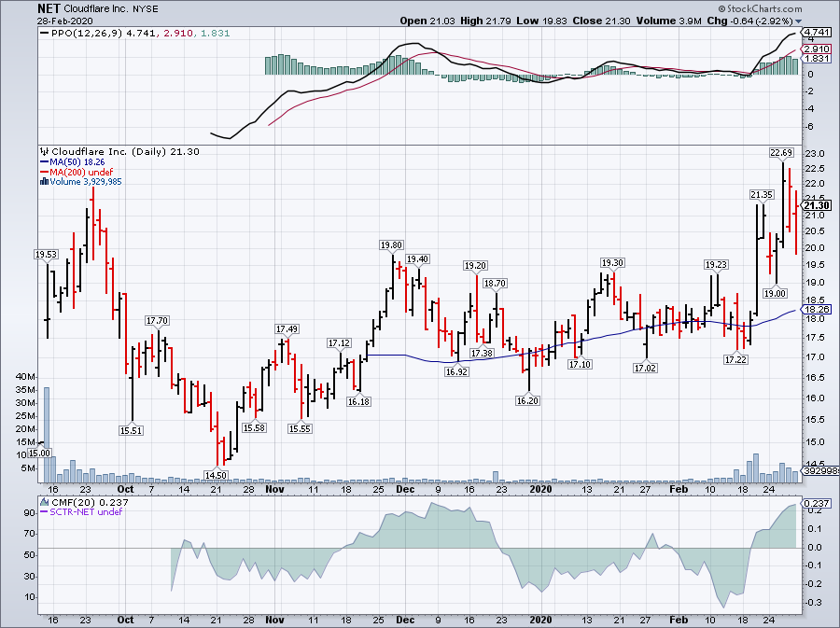Click the 19.20 price label
The width and height of the screenshot is (840, 628).
[x=475, y=266]
